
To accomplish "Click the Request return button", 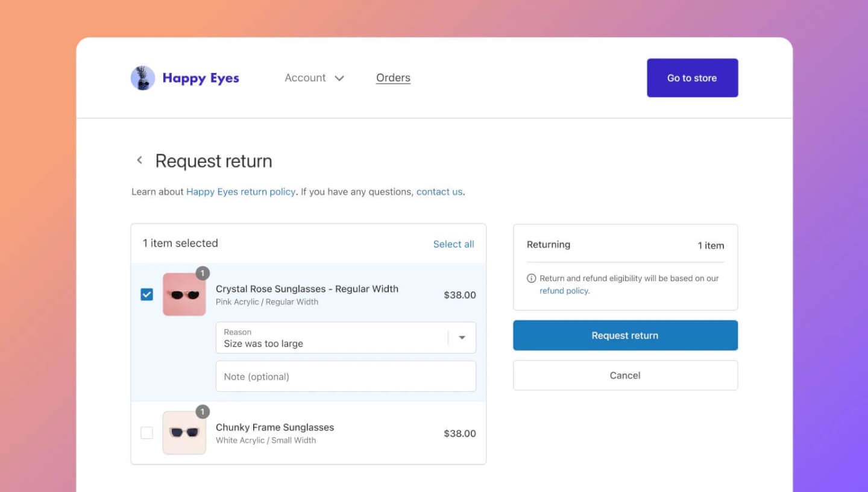I will click(625, 335).
